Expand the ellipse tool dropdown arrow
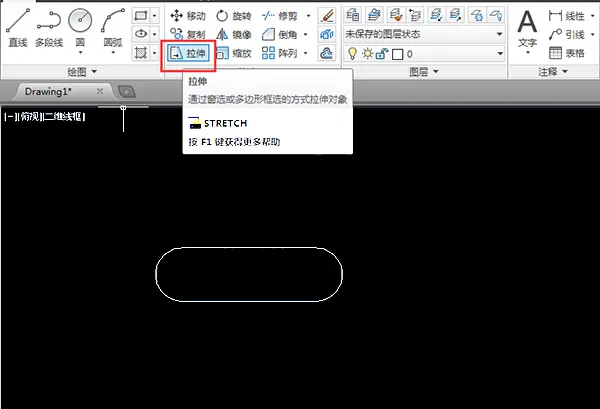600x409 pixels. pos(154,34)
